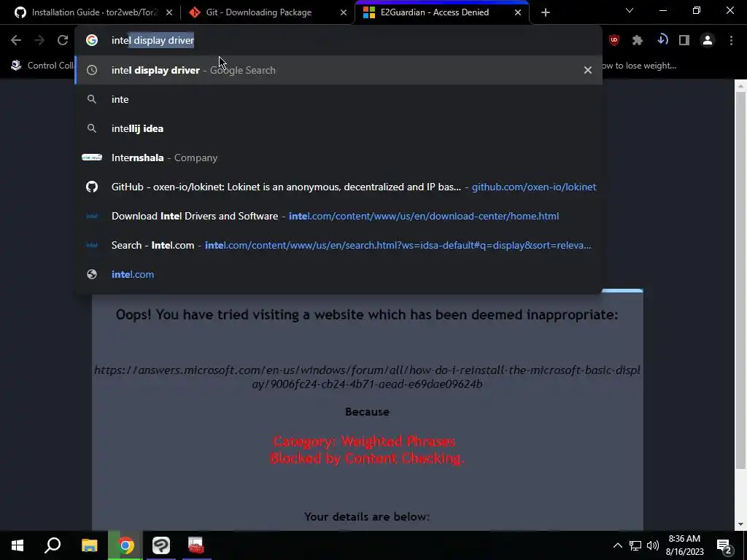Show hidden system tray icons
Viewport: 747px width, 560px height.
pyautogui.click(x=617, y=545)
